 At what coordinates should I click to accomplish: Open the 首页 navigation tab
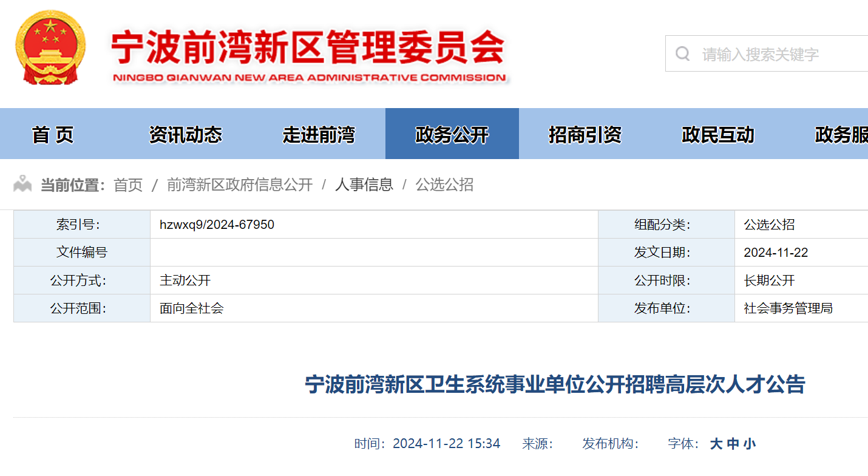pyautogui.click(x=53, y=134)
